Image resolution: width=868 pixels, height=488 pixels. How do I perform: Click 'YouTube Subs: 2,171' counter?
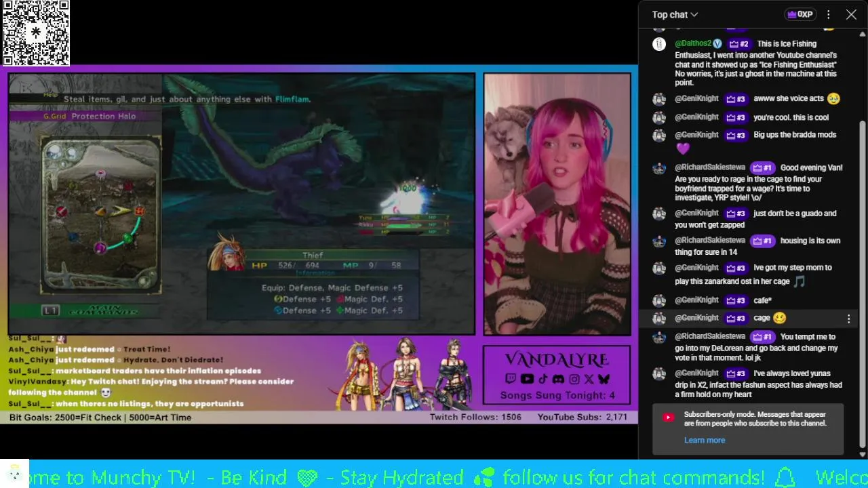click(583, 418)
